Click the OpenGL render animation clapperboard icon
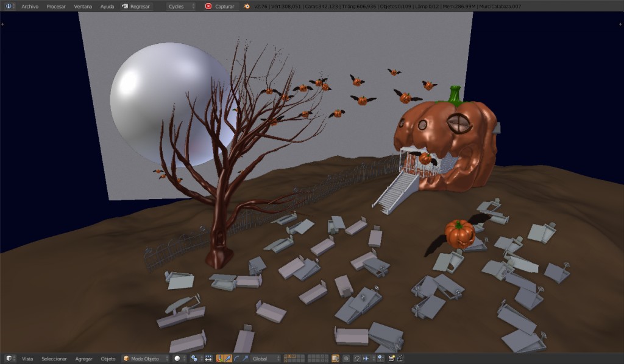This screenshot has height=364, width=624. [x=400, y=359]
